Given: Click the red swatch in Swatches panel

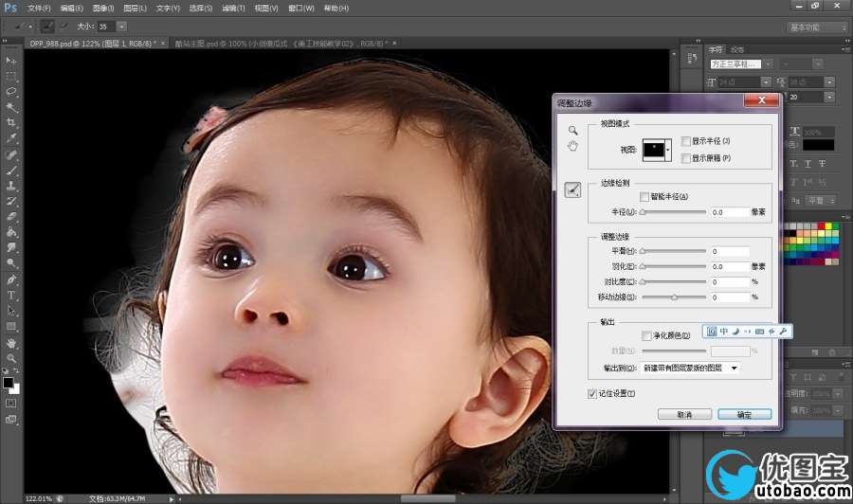Looking at the screenshot, I should tap(821, 226).
